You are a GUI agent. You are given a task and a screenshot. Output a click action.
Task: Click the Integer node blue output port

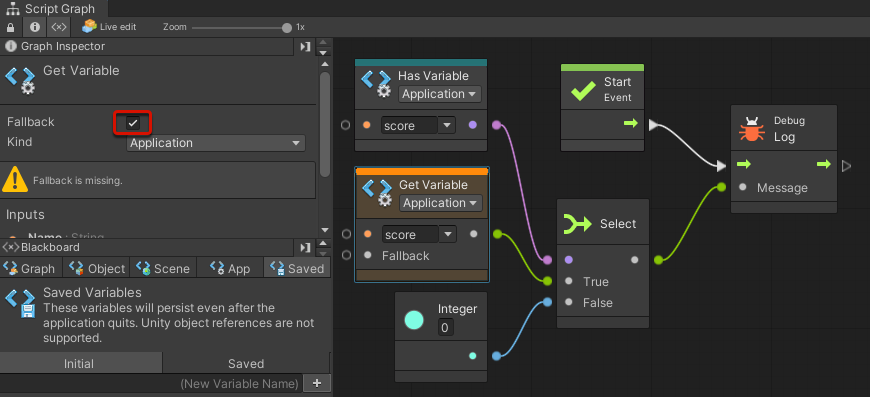tap(497, 356)
